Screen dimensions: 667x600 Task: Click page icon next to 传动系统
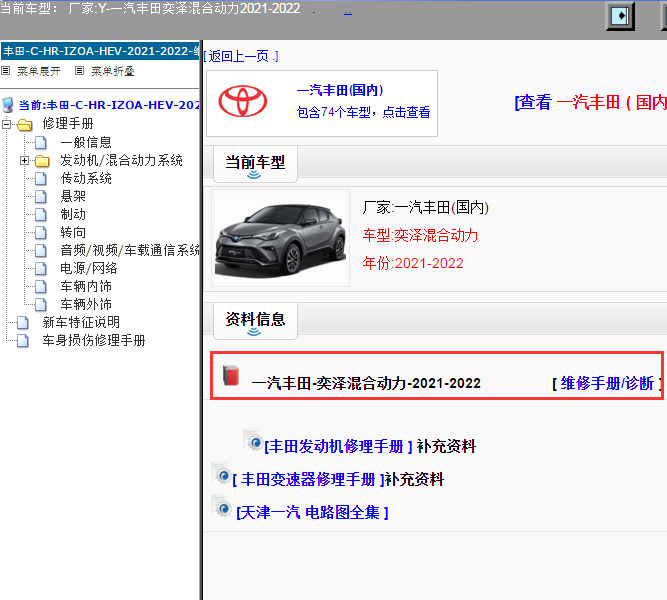pyautogui.click(x=41, y=178)
